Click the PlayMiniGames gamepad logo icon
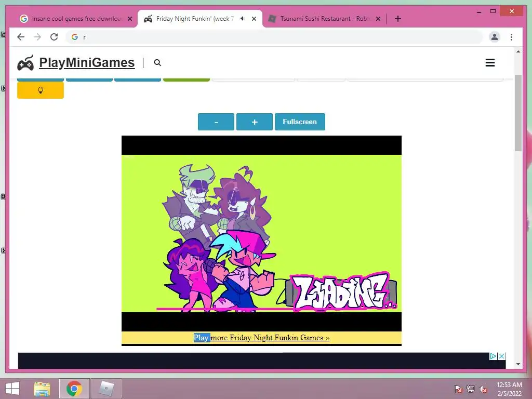The width and height of the screenshot is (532, 399). [25, 63]
